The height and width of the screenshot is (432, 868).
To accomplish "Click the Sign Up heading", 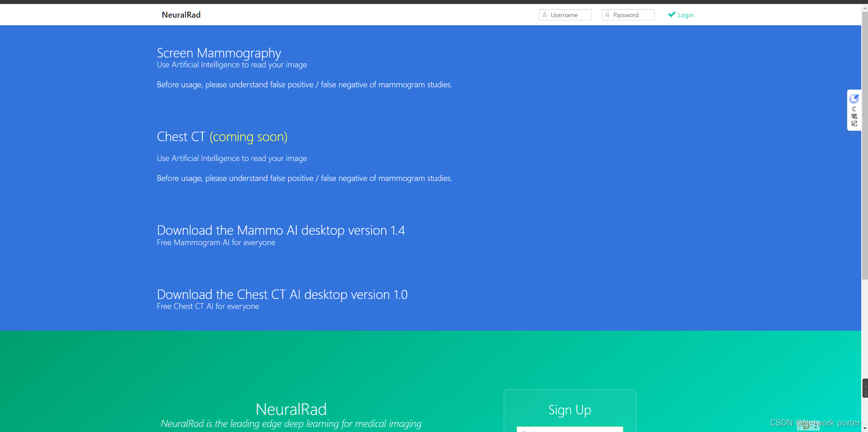I will click(570, 410).
